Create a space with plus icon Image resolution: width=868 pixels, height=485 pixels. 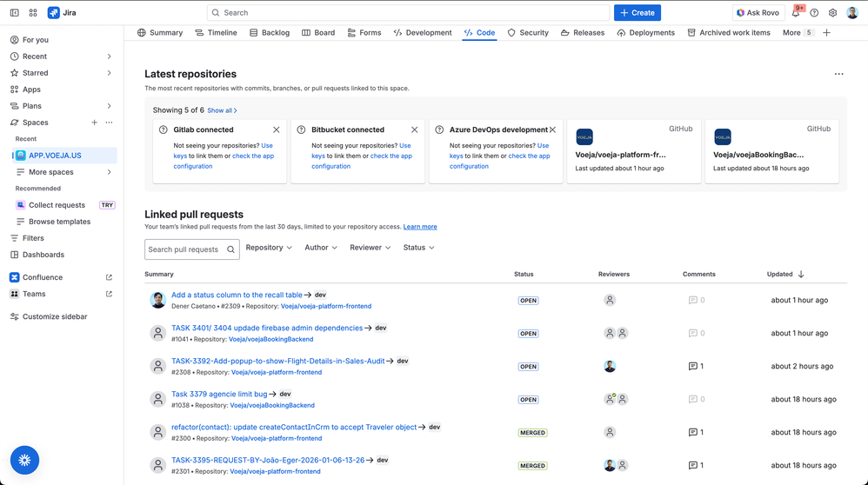pyautogui.click(x=94, y=123)
